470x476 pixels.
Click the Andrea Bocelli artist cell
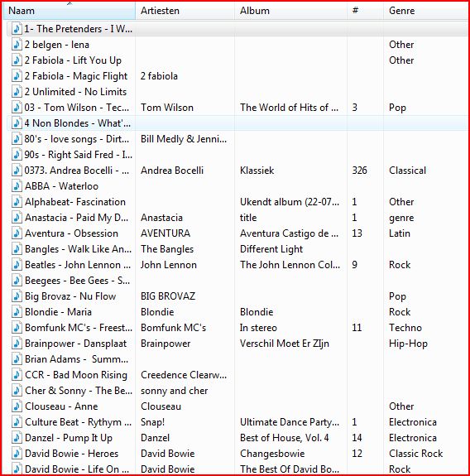click(172, 171)
